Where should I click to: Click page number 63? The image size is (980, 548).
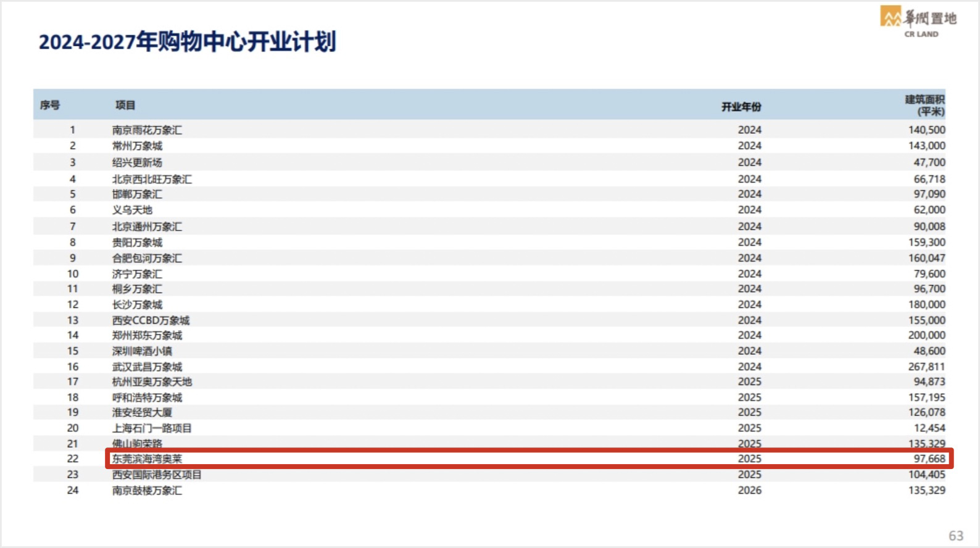click(956, 536)
